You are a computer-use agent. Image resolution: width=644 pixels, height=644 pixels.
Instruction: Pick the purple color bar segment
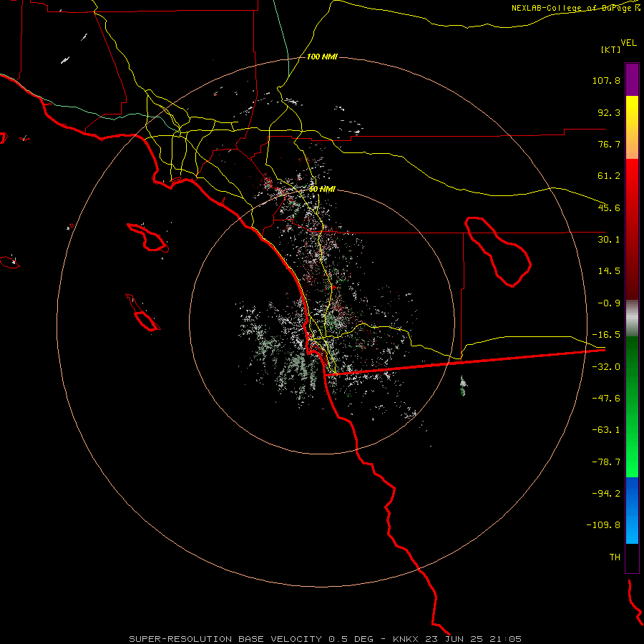click(x=632, y=79)
